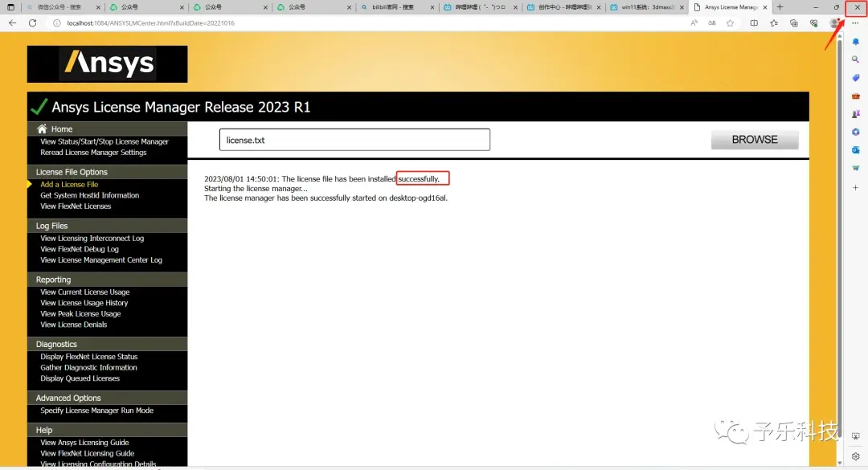Open View Current License Usage
The image size is (868, 470).
(x=84, y=292)
